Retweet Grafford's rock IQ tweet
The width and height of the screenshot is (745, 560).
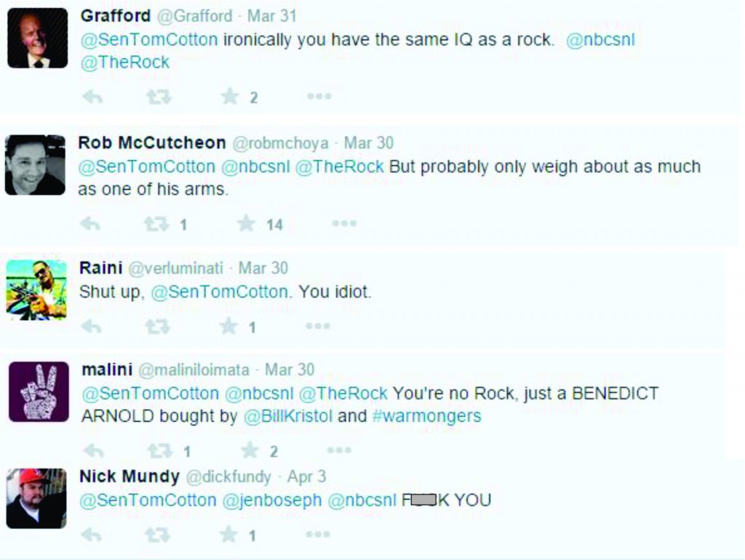pos(159,97)
